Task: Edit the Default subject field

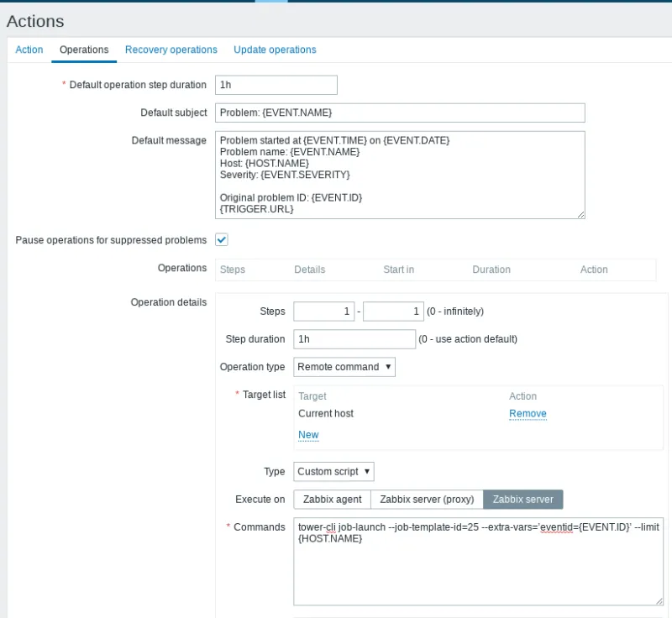Action: (400, 112)
